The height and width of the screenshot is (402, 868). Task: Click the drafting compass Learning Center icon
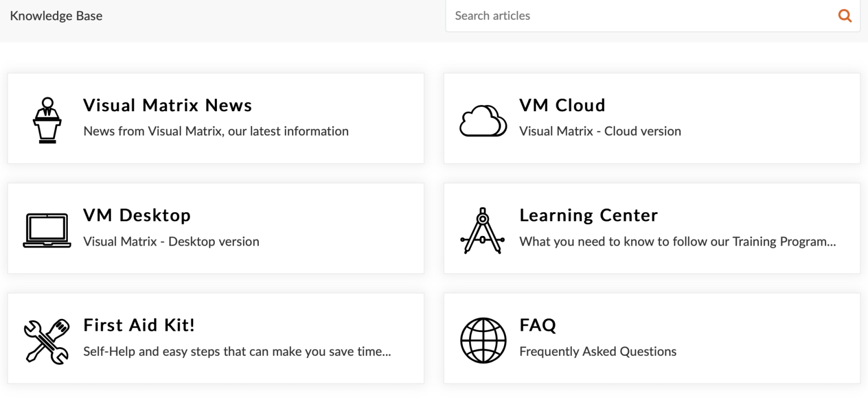(x=483, y=230)
